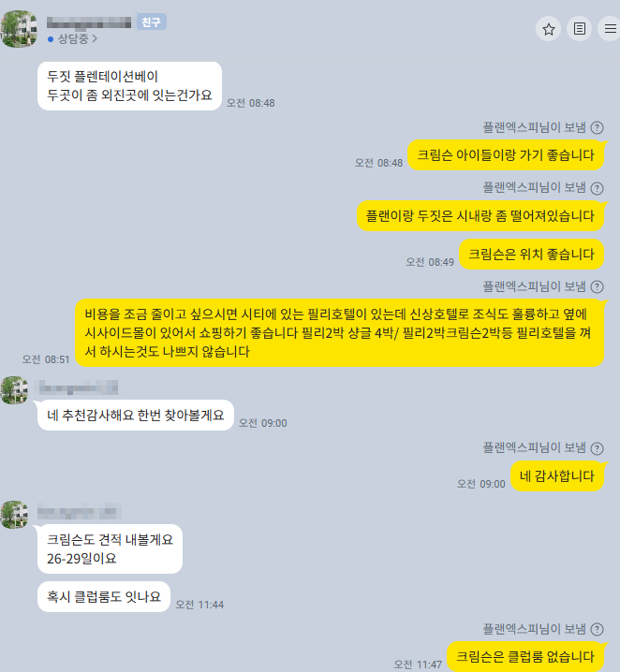Click blurred sender name above 네 추천감사해요

pyautogui.click(x=79, y=387)
